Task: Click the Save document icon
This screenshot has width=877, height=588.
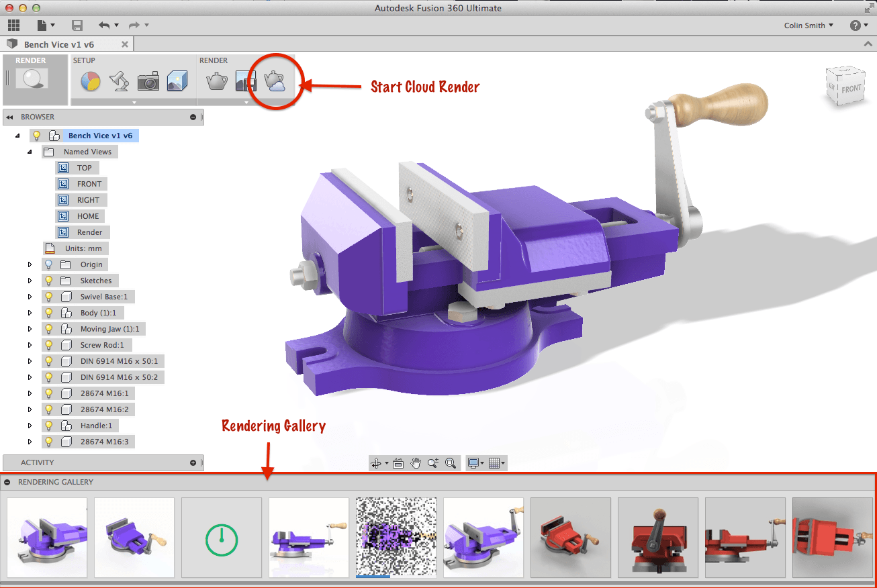Action: (77, 25)
